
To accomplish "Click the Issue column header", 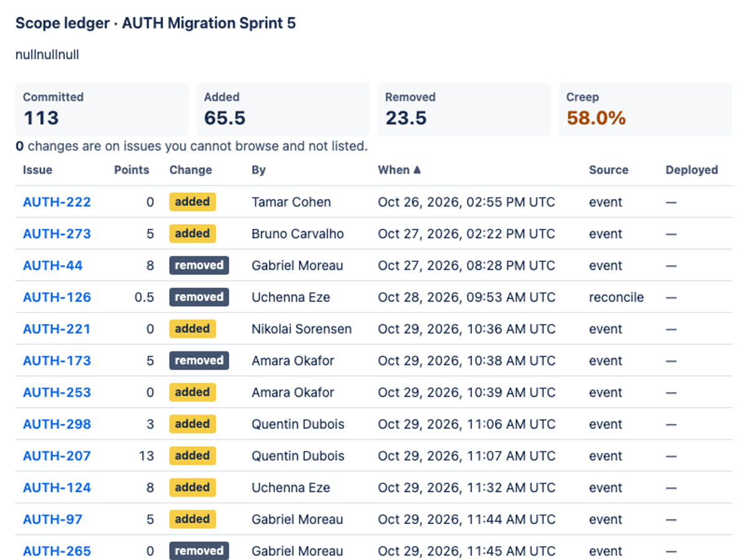I will pyautogui.click(x=37, y=170).
